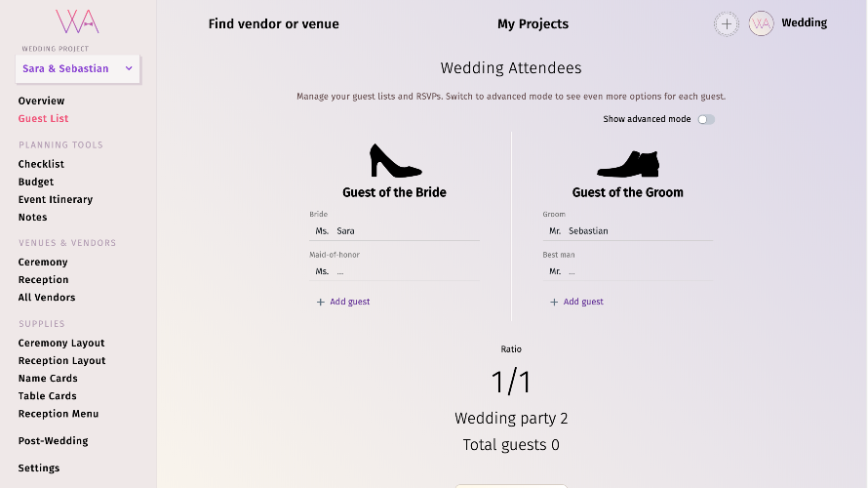Click plus icon under groom's guests
This screenshot has width=868, height=488.
[x=554, y=302]
